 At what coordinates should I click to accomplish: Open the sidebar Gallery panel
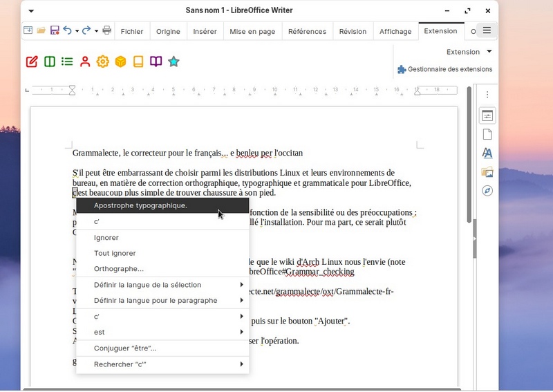(x=487, y=172)
